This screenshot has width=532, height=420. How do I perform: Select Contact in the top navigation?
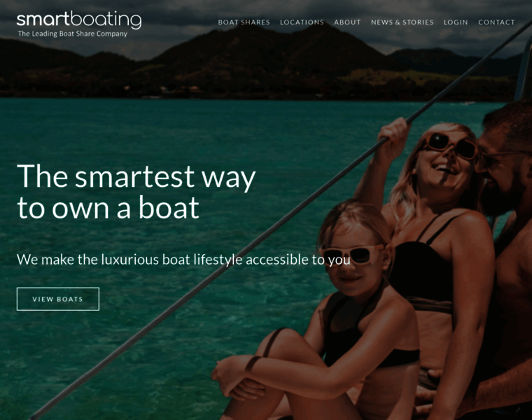[x=497, y=22]
